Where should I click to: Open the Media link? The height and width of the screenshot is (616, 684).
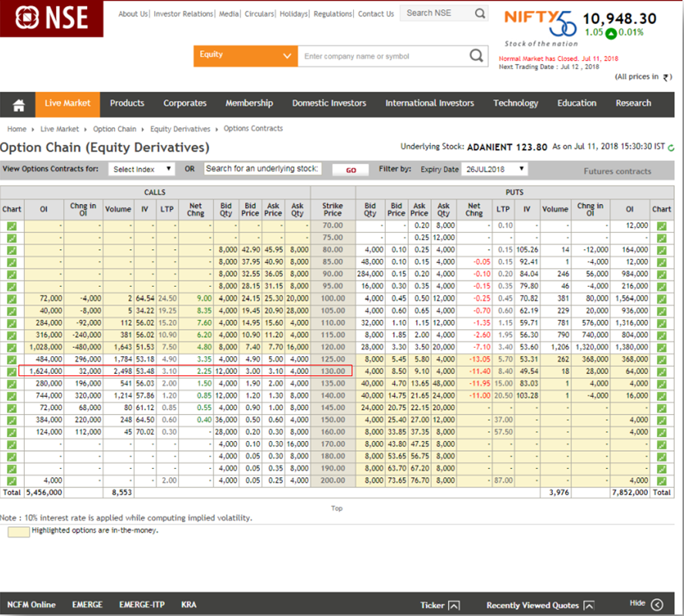[x=229, y=14]
